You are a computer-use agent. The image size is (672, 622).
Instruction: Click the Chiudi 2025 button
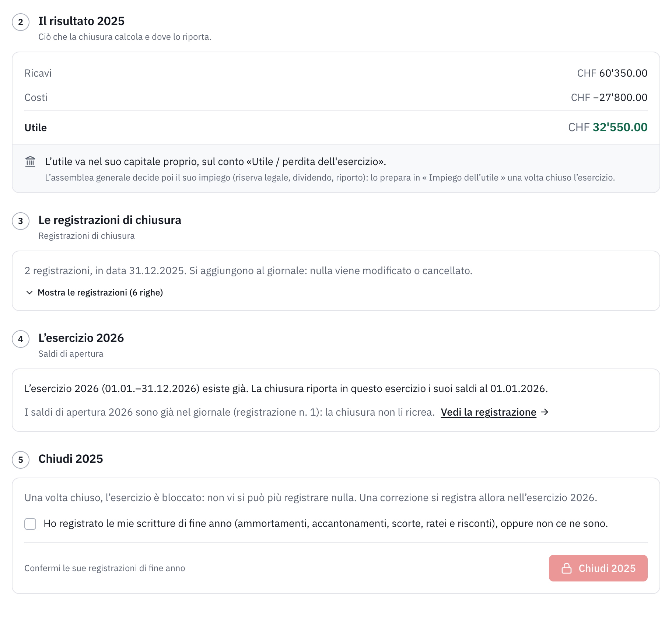tap(598, 568)
